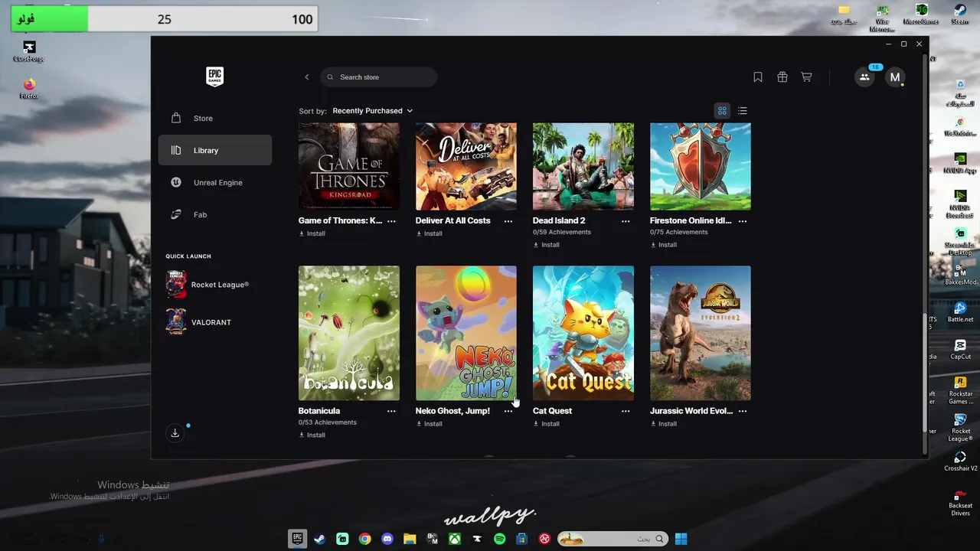The height and width of the screenshot is (551, 980).
Task: Click Dead Island 2 achievements text
Action: click(562, 232)
